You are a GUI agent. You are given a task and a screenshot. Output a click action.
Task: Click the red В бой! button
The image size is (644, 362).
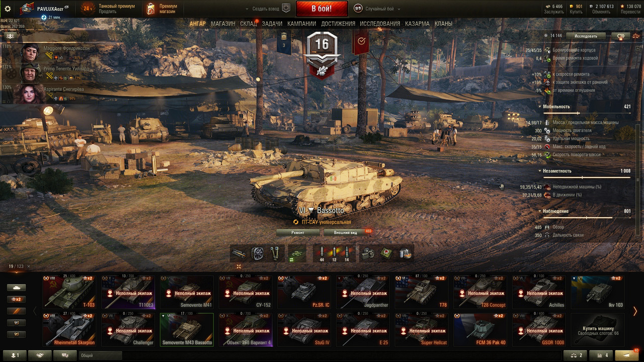coord(321,9)
